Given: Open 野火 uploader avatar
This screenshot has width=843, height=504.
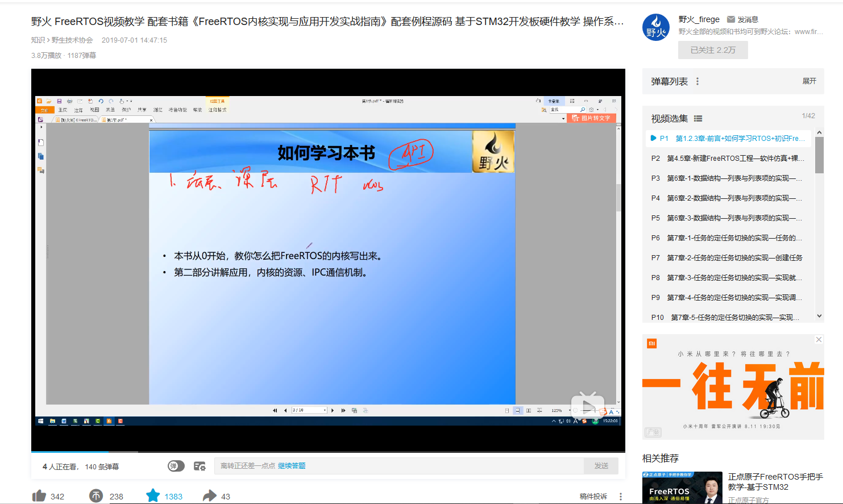Looking at the screenshot, I should click(x=655, y=27).
